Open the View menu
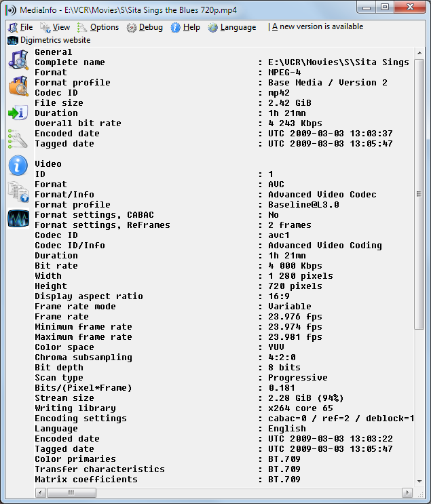431x504 pixels. (55, 27)
